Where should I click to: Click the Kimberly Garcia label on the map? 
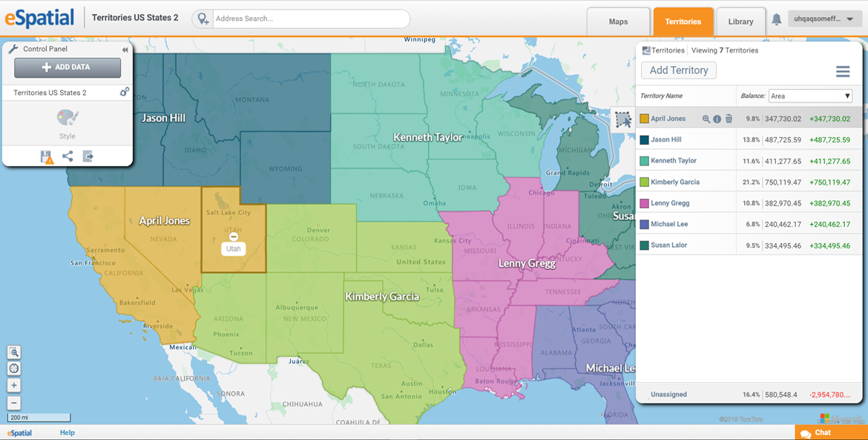382,297
